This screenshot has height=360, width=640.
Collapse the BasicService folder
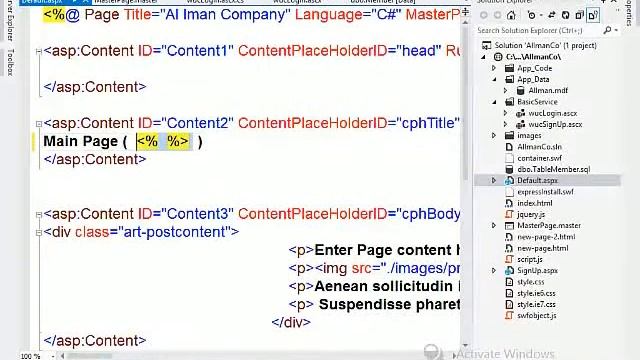494,102
